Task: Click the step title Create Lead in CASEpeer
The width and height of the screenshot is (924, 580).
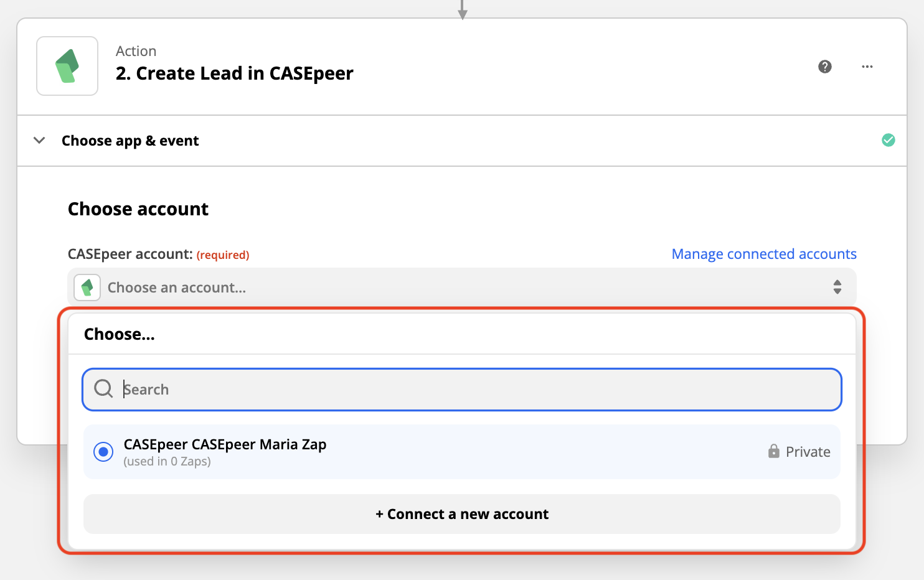Action: (235, 73)
